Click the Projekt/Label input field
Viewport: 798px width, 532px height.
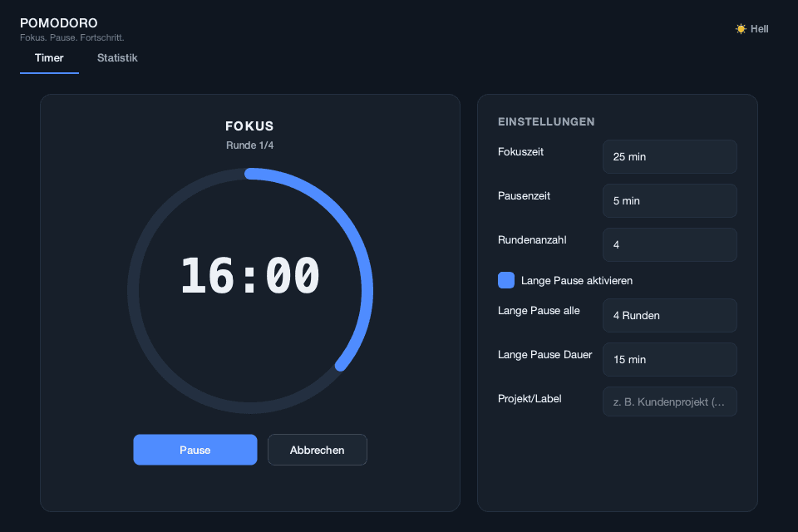[x=670, y=401]
